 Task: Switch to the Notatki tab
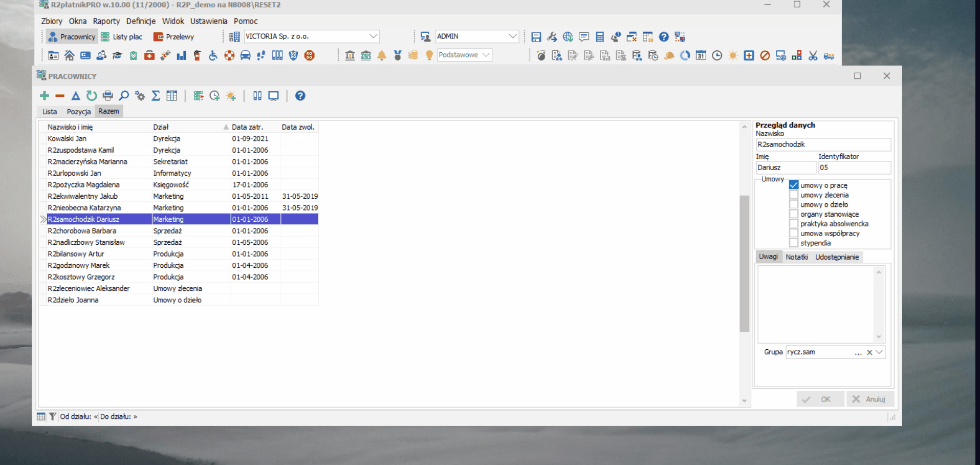(x=797, y=257)
